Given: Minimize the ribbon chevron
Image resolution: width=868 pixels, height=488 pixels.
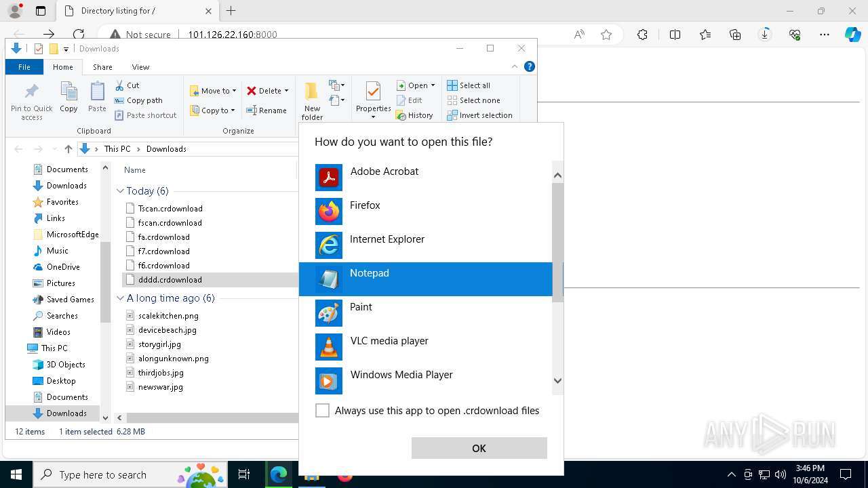Looking at the screenshot, I should click(515, 66).
